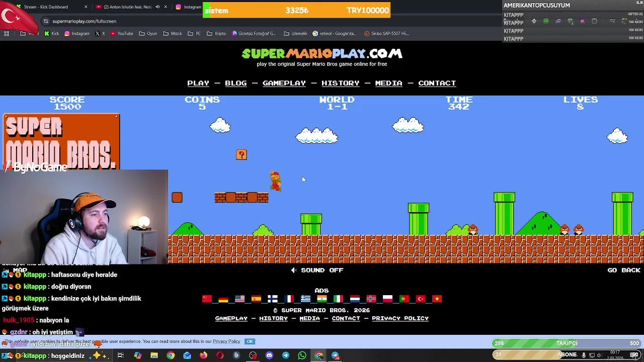Open the YouTube bookmark
The width and height of the screenshot is (644, 362).
[122, 34]
